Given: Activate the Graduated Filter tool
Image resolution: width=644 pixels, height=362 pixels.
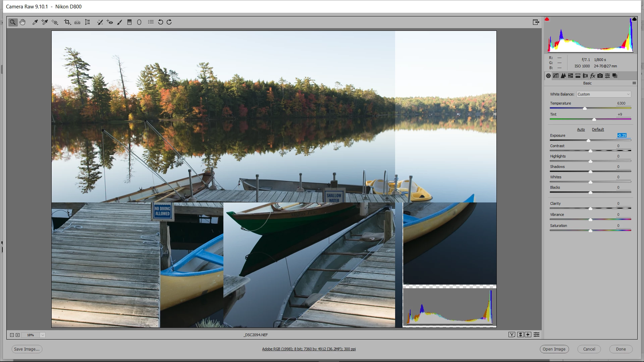Looking at the screenshot, I should tap(129, 22).
